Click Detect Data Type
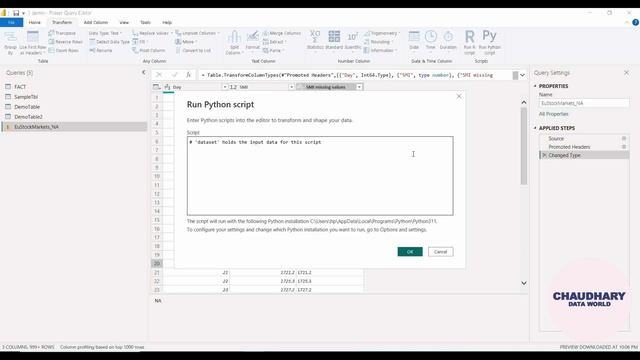Viewport: 640px width, 360px height. (x=109, y=42)
